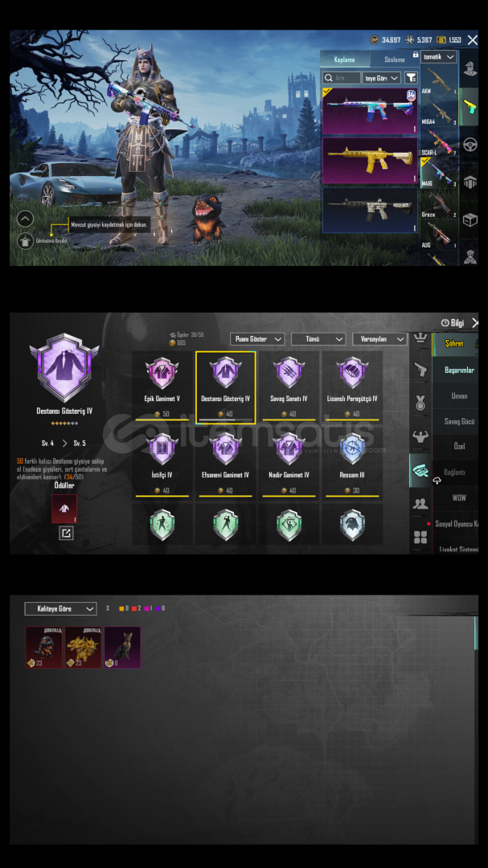
Task: Select the golden M416 skin thumbnail
Action: click(x=370, y=160)
